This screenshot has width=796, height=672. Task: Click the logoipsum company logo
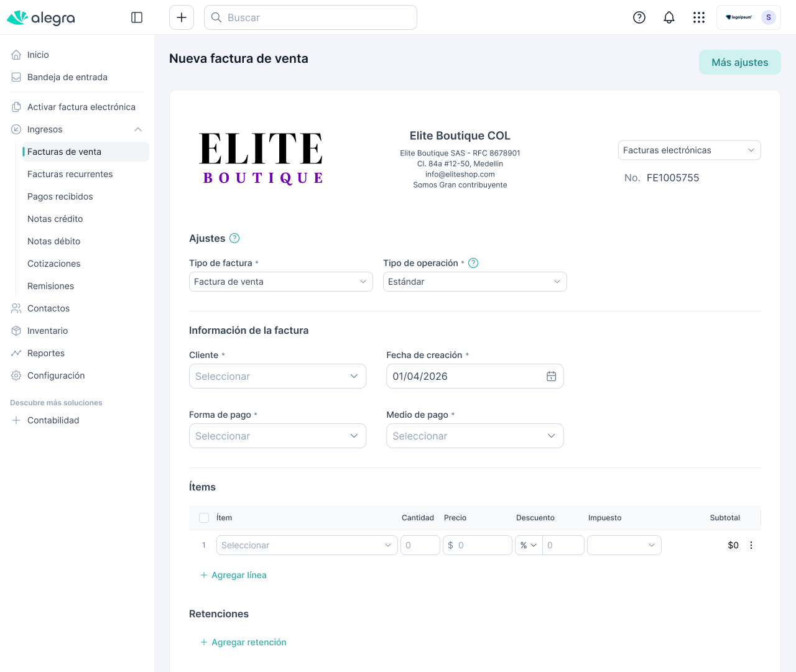tap(739, 17)
